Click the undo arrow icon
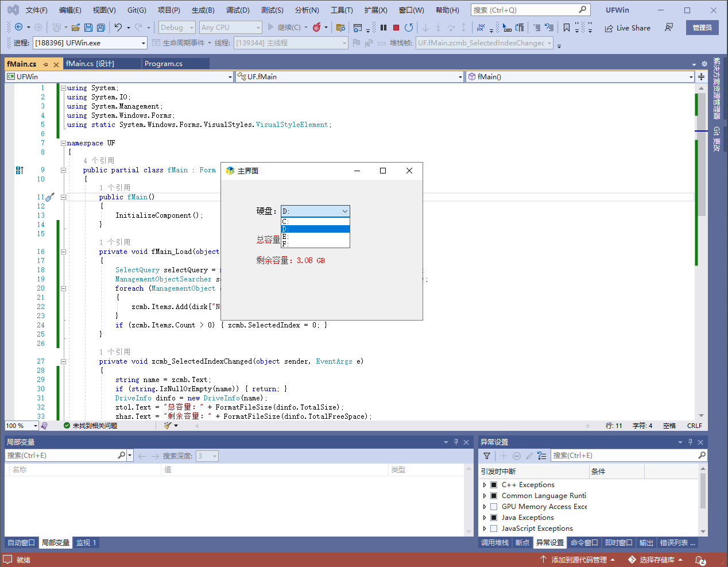This screenshot has height=567, width=728. [118, 27]
